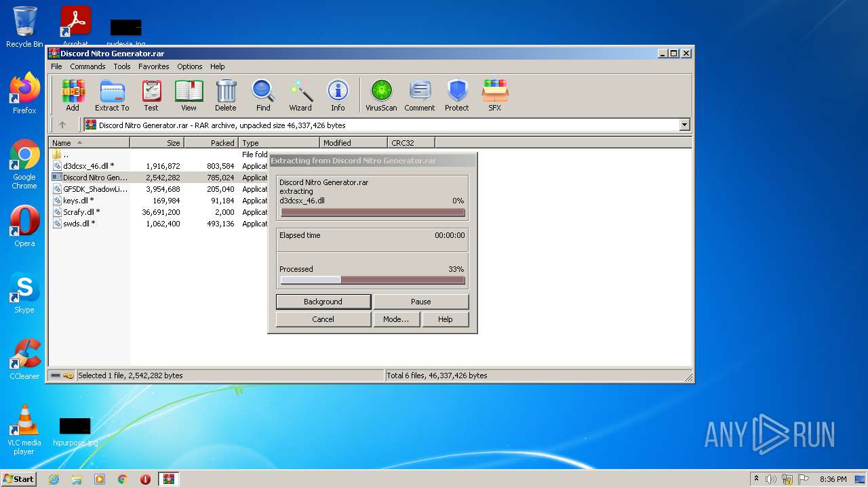Click the SFX toolbar icon
This screenshot has width=868, height=488.
coord(495,95)
